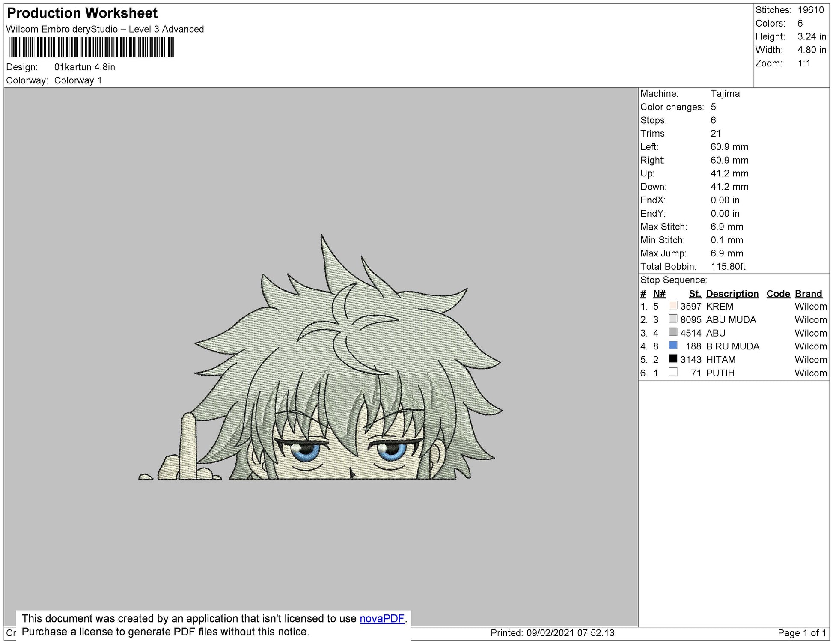Image resolution: width=833 pixels, height=644 pixels.
Task: Click the Color changes value 5
Action: tap(713, 107)
